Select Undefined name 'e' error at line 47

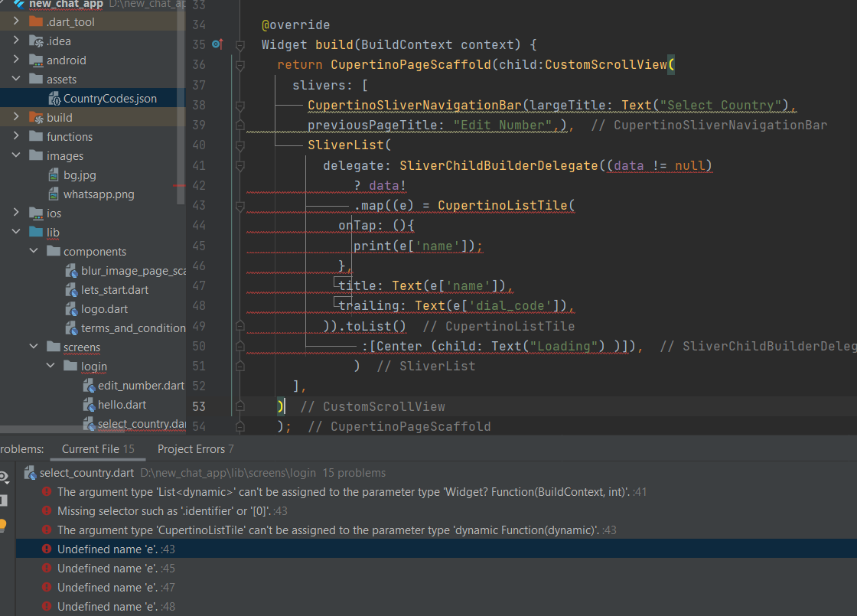(x=435, y=588)
